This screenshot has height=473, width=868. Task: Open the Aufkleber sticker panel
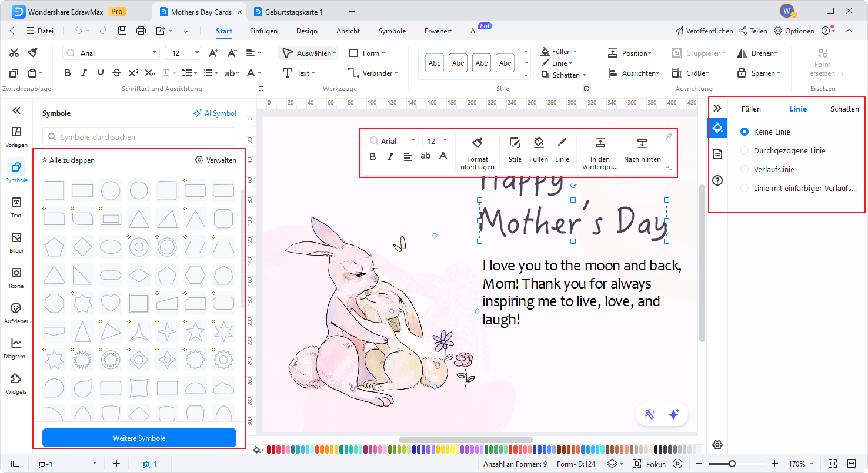[16, 313]
